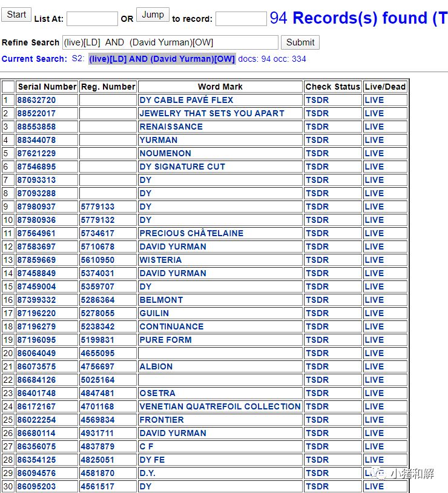Open VENETIAN QUATREFOIL COLLECTION word mark

pos(220,406)
